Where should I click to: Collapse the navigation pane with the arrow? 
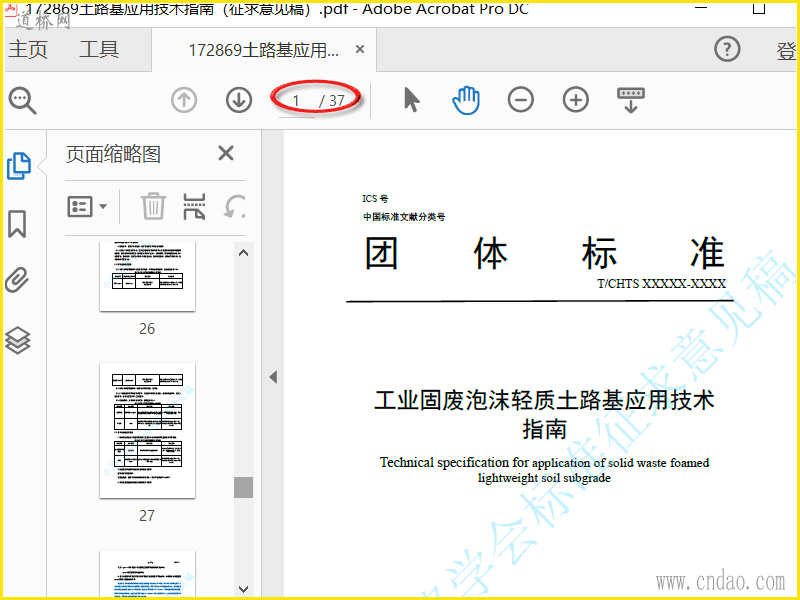(x=273, y=377)
